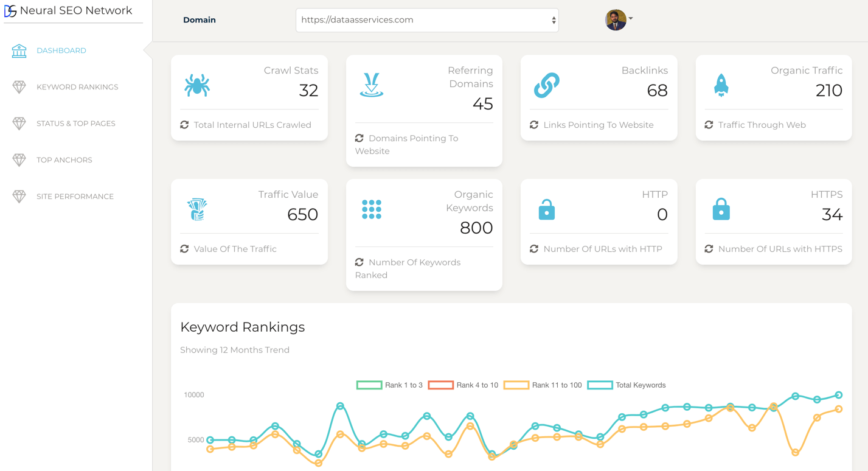868x471 pixels.
Task: Click the Dashboard bank building icon
Action: (x=19, y=51)
